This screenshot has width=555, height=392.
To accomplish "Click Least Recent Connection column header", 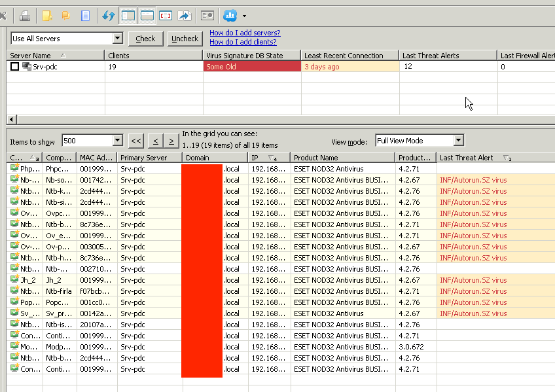I will pyautogui.click(x=349, y=56).
